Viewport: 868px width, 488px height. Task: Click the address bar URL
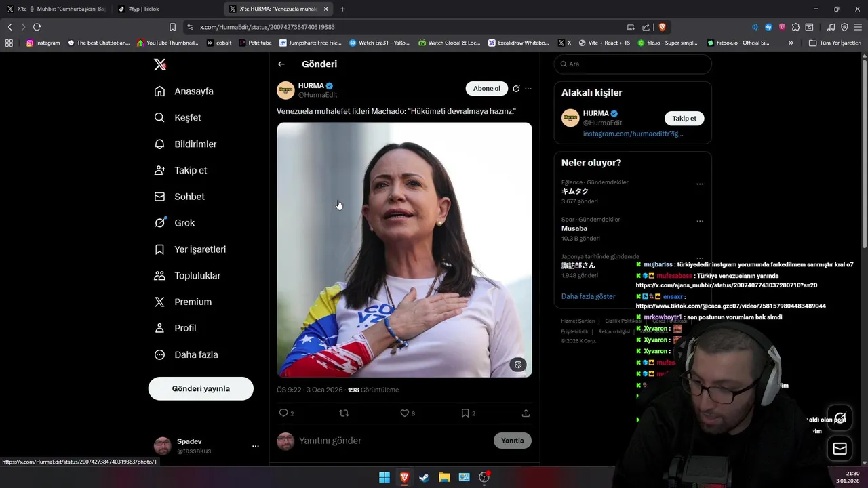267,27
